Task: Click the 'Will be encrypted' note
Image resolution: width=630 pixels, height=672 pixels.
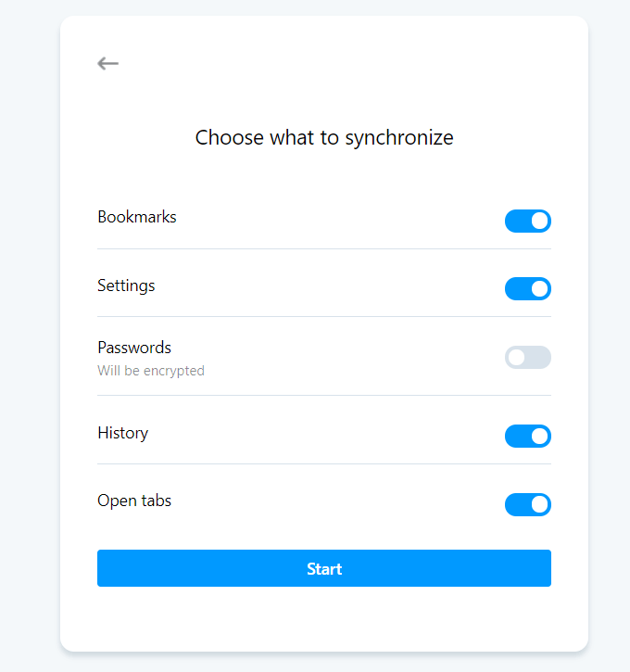Action: pyautogui.click(x=151, y=371)
